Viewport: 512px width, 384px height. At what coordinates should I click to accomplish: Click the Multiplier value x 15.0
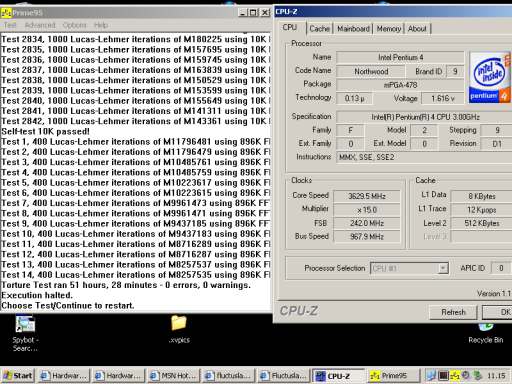pyautogui.click(x=367, y=210)
